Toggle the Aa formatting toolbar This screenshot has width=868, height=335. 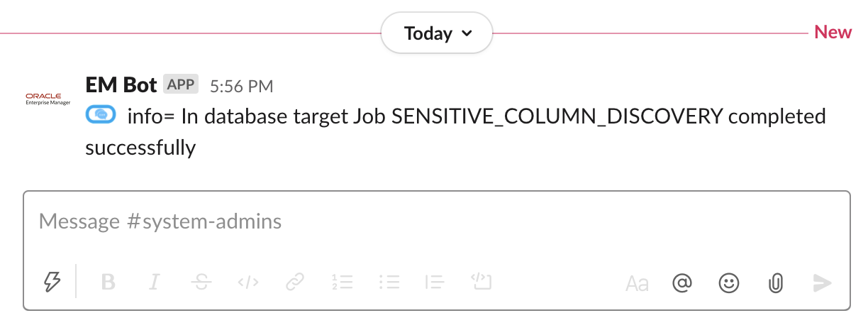point(637,284)
